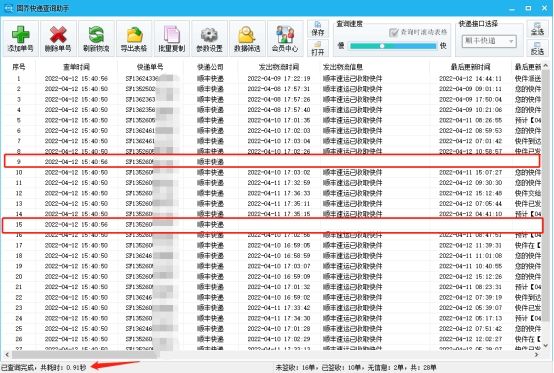The width and height of the screenshot is (554, 373).
Task: Click the 打开 open button
Action: click(x=318, y=48)
